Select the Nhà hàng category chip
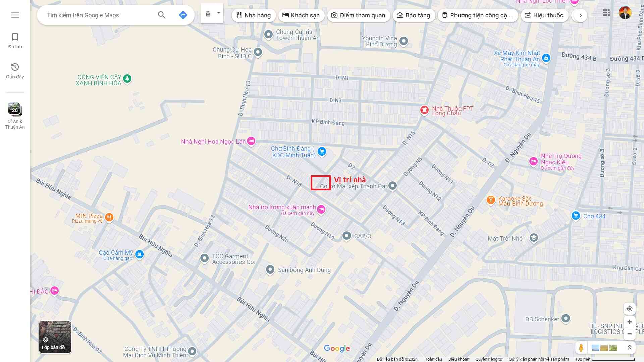644x362 pixels. (254, 15)
